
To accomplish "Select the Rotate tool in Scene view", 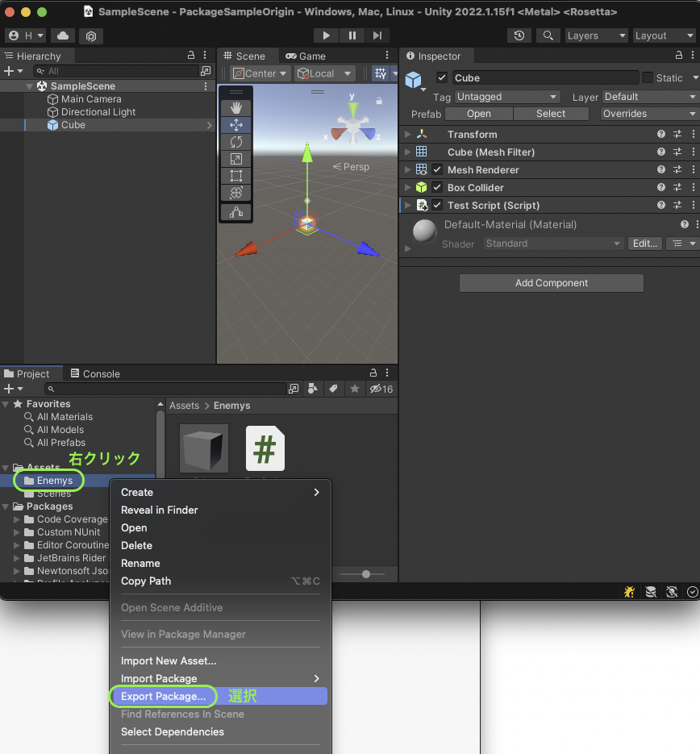I will [x=235, y=142].
